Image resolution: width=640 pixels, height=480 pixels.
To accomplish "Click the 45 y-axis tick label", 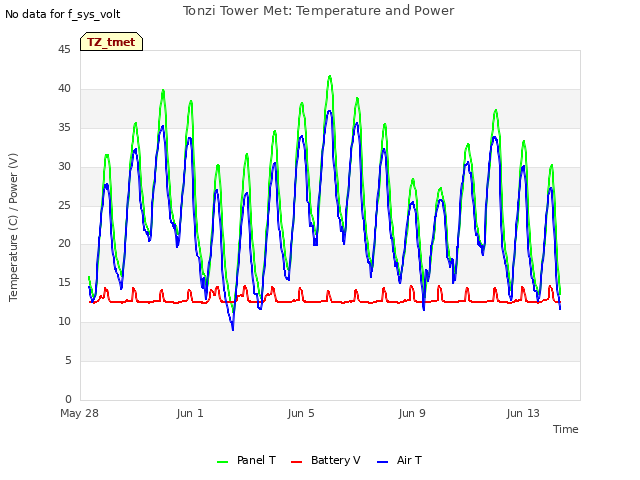I will 64,49.
